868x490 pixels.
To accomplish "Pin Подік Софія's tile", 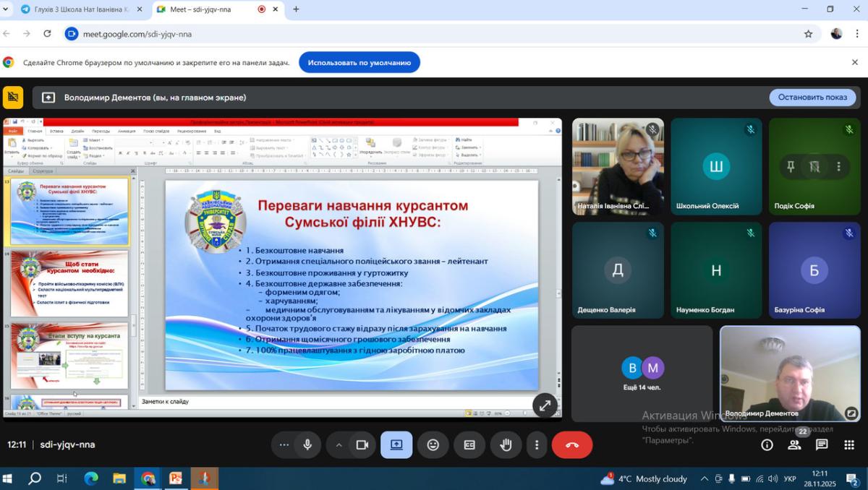I will pyautogui.click(x=791, y=167).
